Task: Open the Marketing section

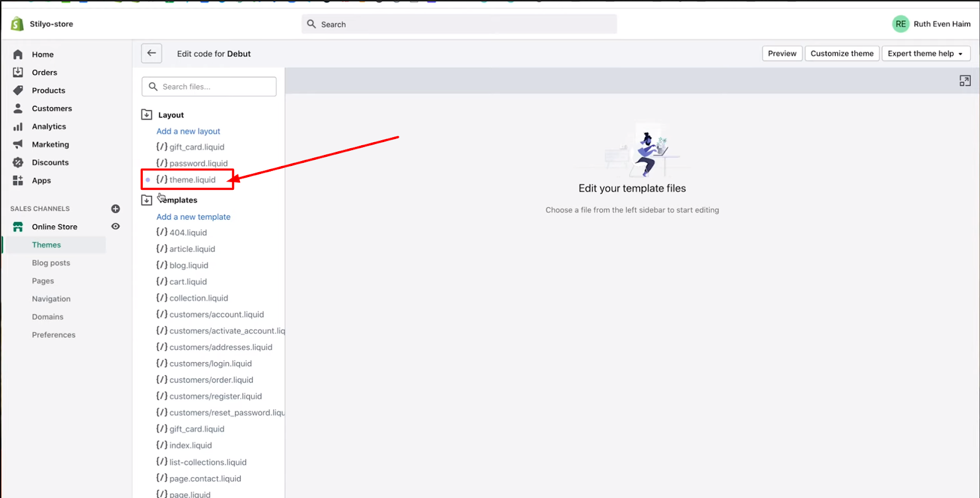Action: (x=50, y=145)
